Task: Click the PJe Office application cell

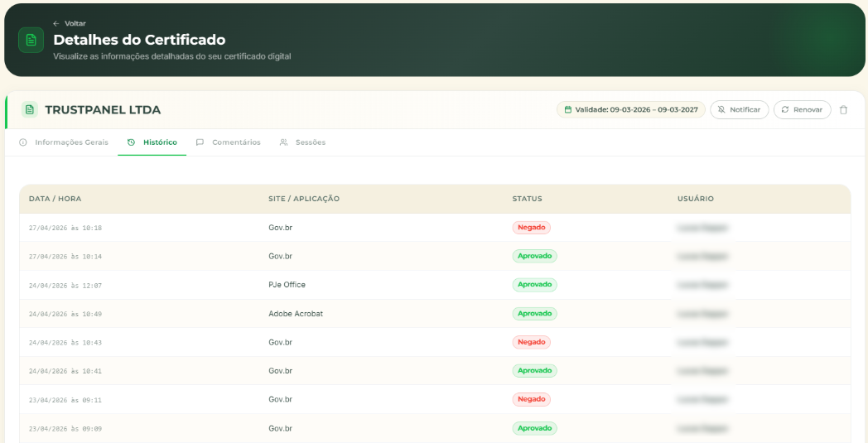Action: (x=287, y=285)
